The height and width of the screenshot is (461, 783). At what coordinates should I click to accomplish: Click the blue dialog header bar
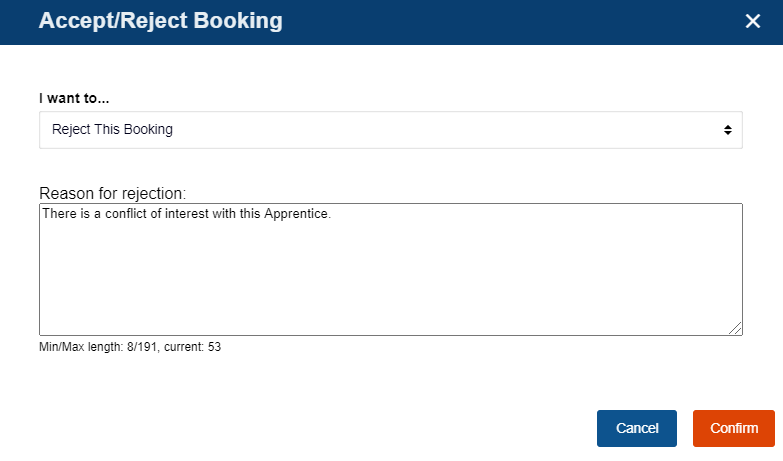point(500,21)
